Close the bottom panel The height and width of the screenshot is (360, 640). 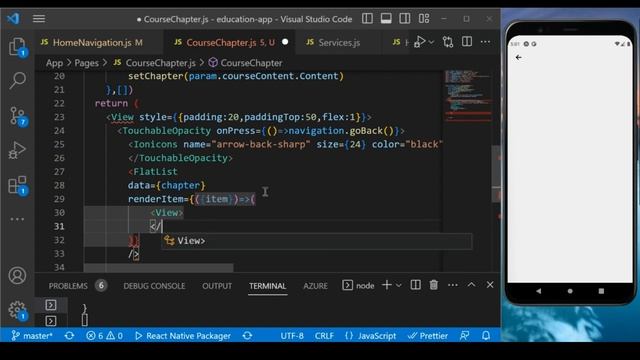[x=490, y=284]
